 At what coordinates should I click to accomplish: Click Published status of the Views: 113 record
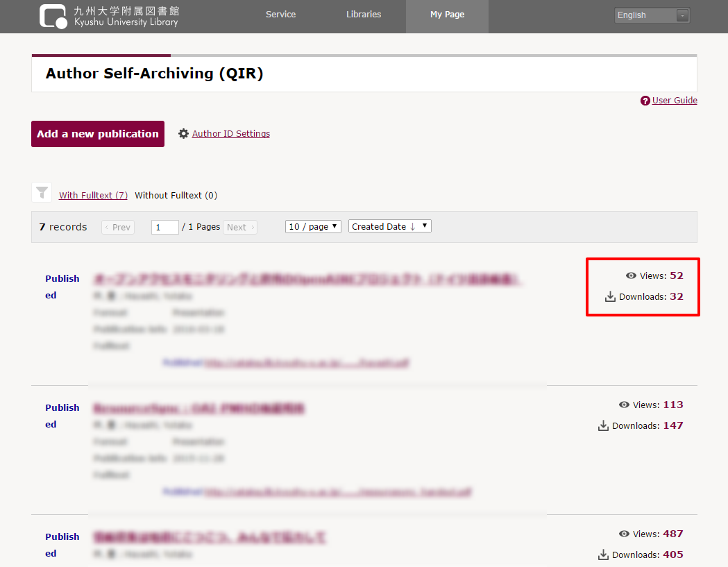point(62,416)
